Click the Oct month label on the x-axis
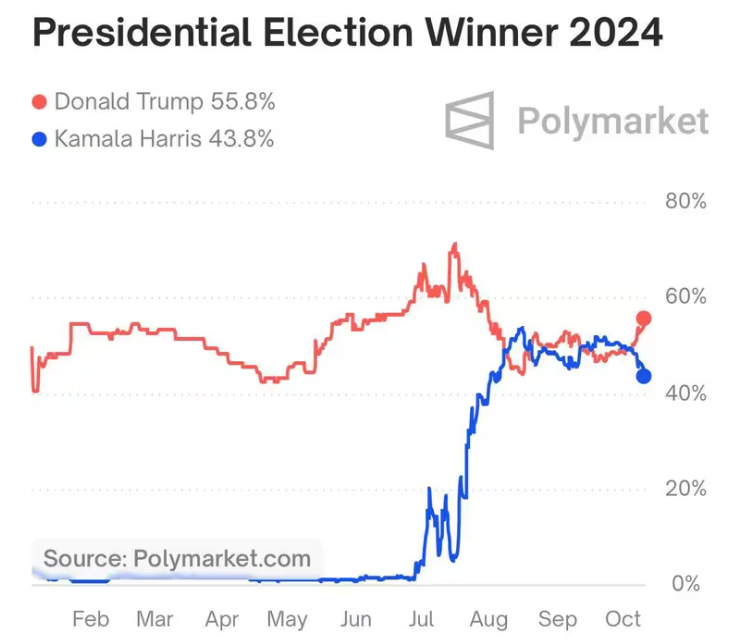The height and width of the screenshot is (641, 738). click(623, 617)
